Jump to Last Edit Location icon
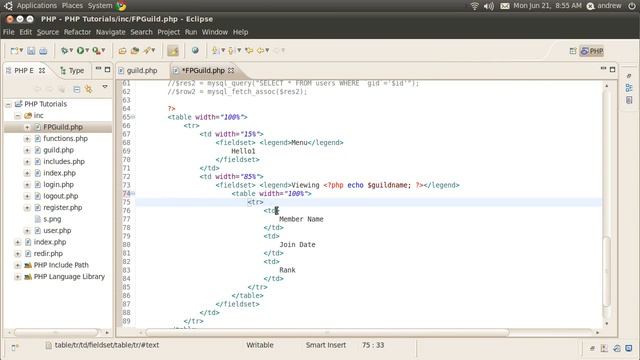Image resolution: width=640 pixels, height=360 pixels. [249, 51]
